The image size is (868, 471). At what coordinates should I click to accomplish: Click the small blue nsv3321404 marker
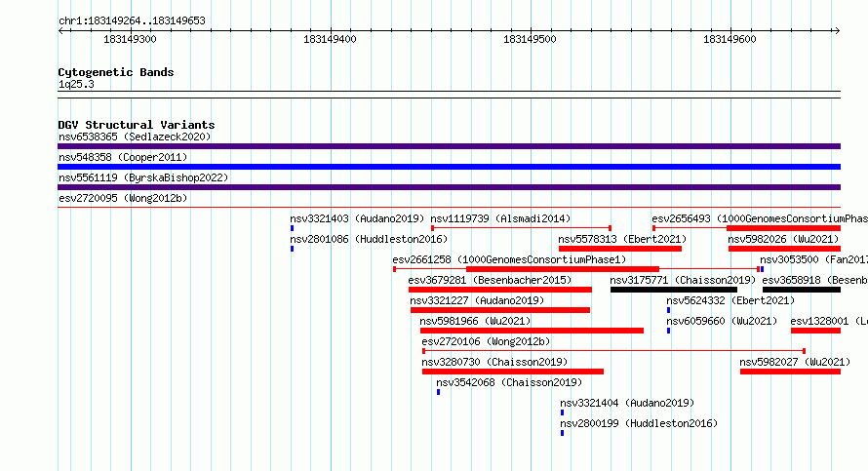coord(563,412)
